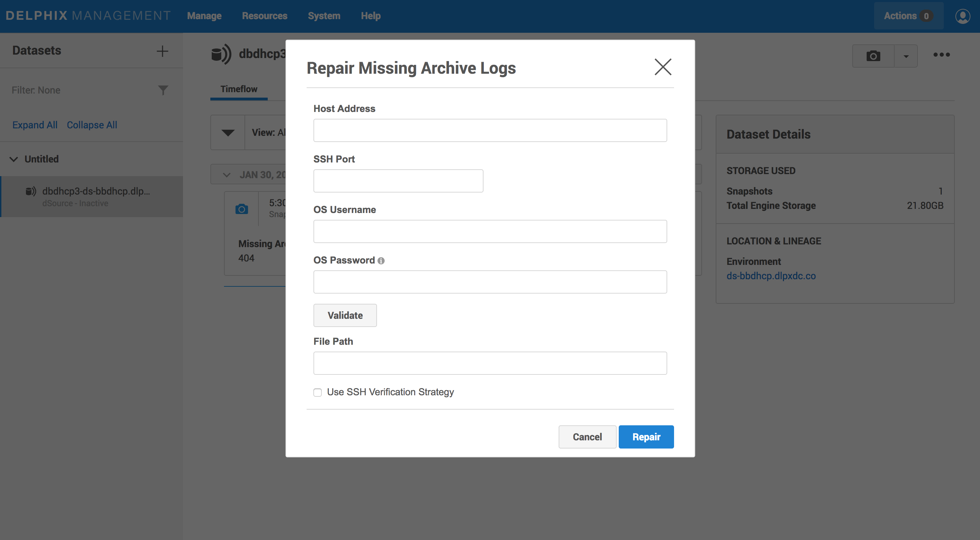Click the blue Repair button

[x=646, y=437]
